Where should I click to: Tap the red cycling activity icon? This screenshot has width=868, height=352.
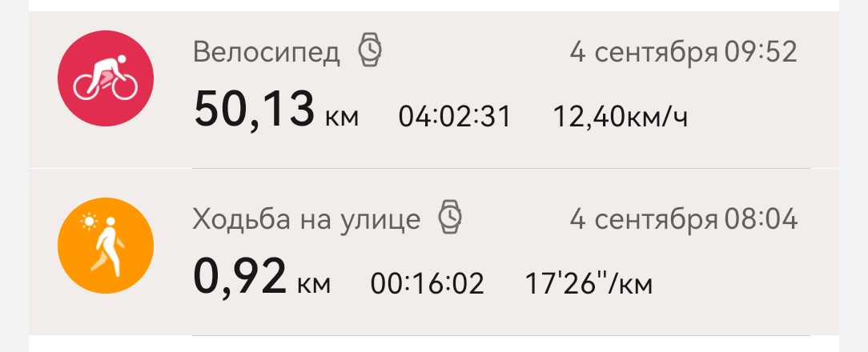tap(106, 80)
